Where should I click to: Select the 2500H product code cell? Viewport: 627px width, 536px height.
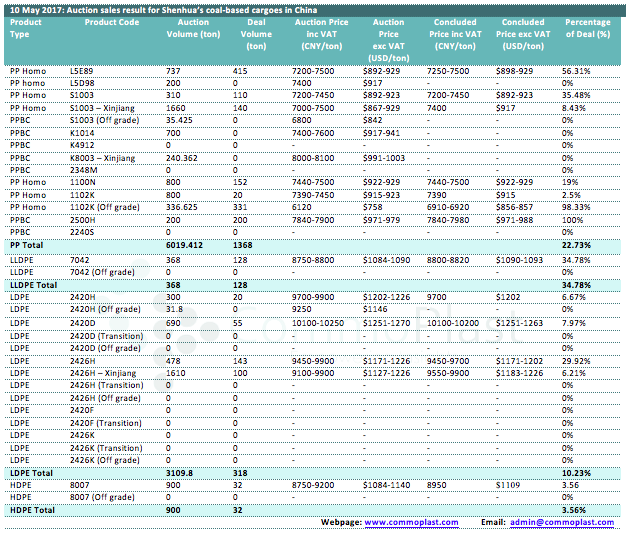(83, 219)
